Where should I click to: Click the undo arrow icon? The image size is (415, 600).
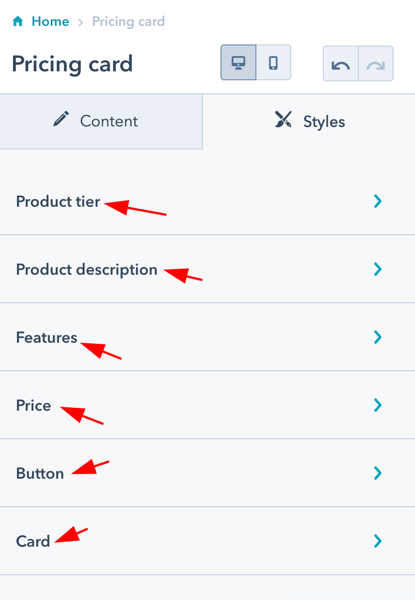tap(341, 64)
